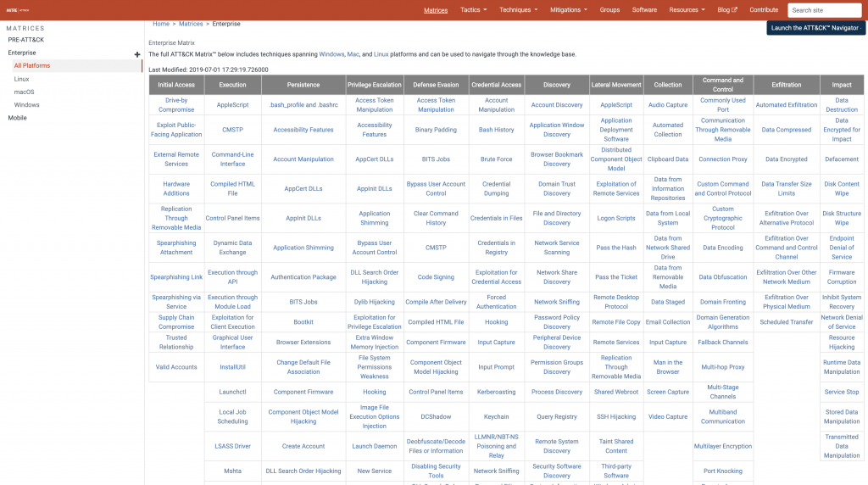
Task: Open Man in the Browser technique
Action: tap(668, 367)
